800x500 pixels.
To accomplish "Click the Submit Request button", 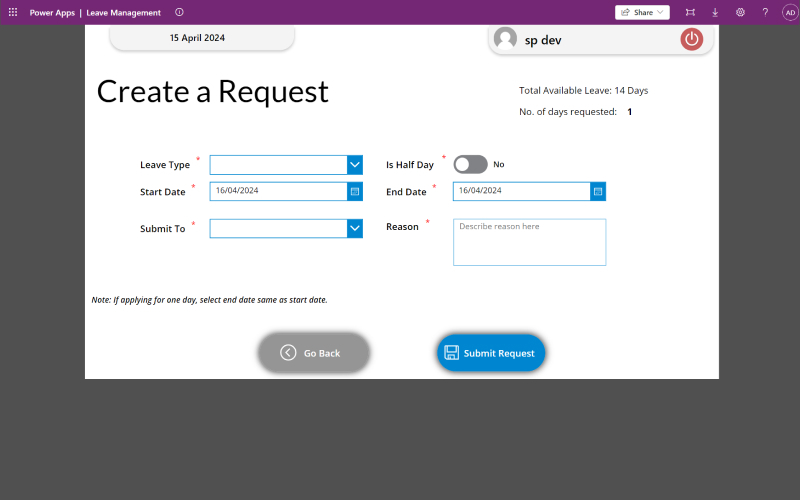I will pos(491,353).
